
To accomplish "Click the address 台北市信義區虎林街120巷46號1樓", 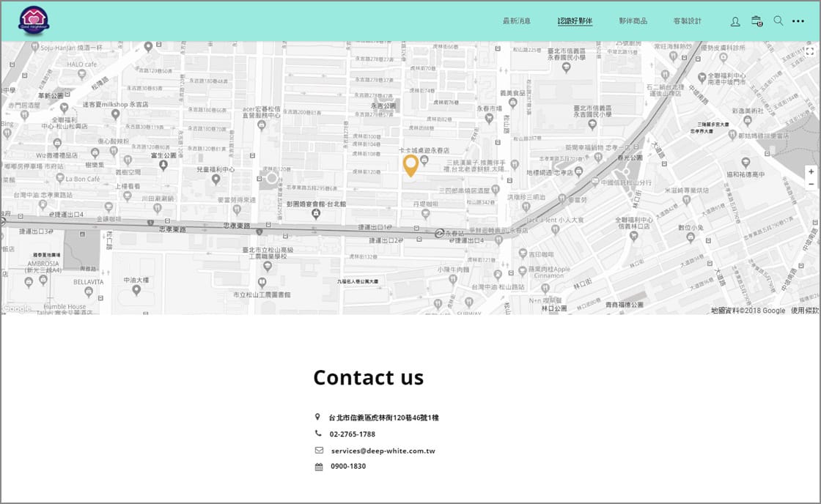I will pyautogui.click(x=384, y=418).
